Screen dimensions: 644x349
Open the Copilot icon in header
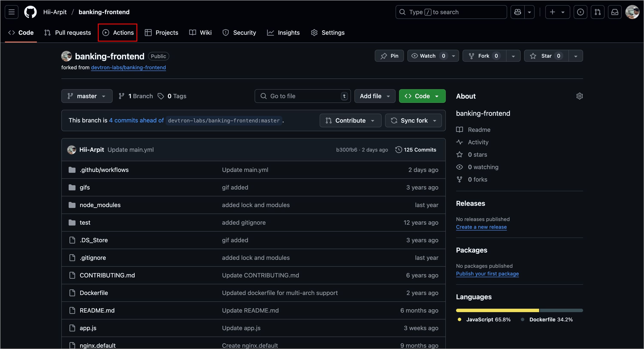(x=517, y=12)
